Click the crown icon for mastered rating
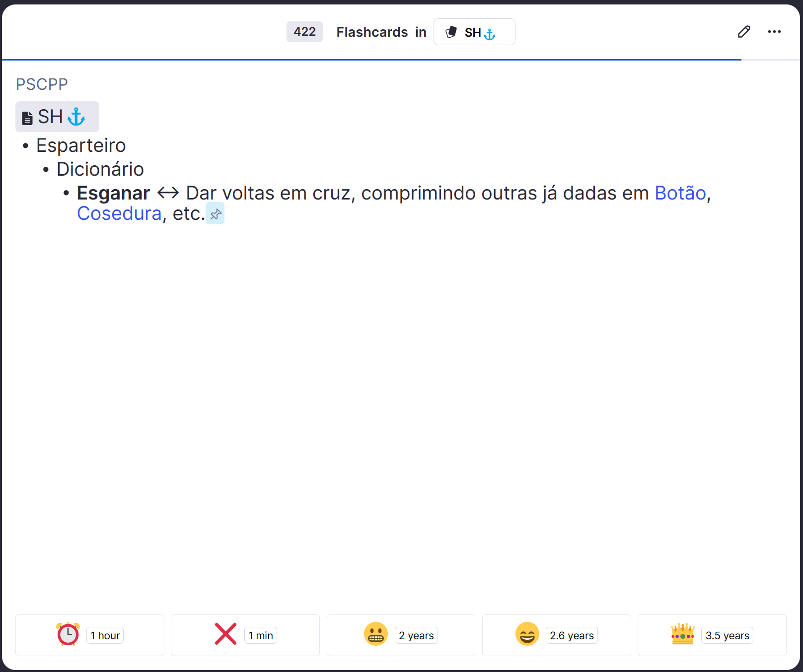 click(x=682, y=634)
